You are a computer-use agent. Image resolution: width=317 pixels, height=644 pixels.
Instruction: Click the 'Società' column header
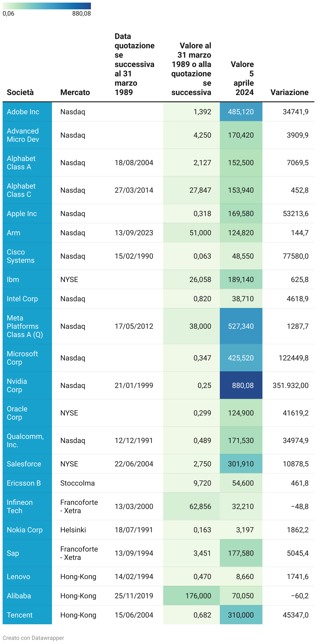tap(20, 92)
